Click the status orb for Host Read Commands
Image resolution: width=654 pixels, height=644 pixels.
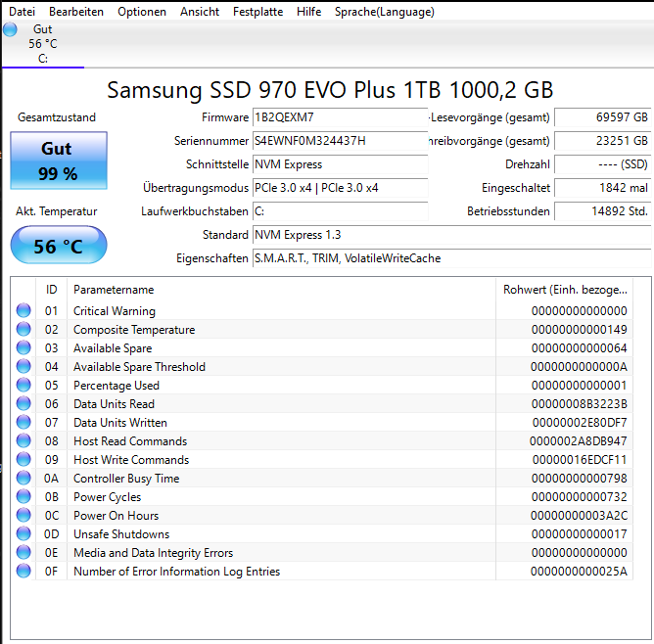click(x=23, y=440)
